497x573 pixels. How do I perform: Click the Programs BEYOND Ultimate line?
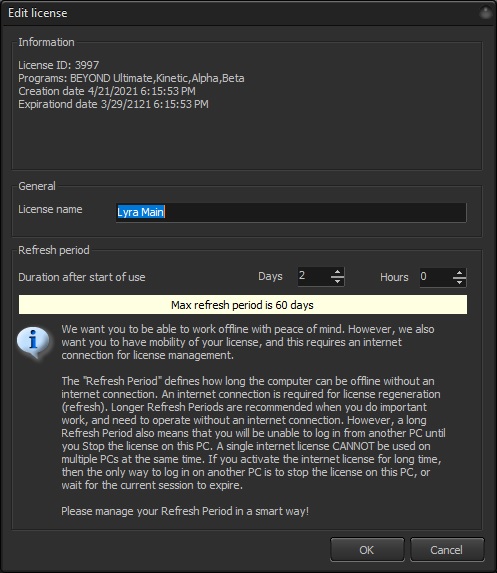point(131,78)
